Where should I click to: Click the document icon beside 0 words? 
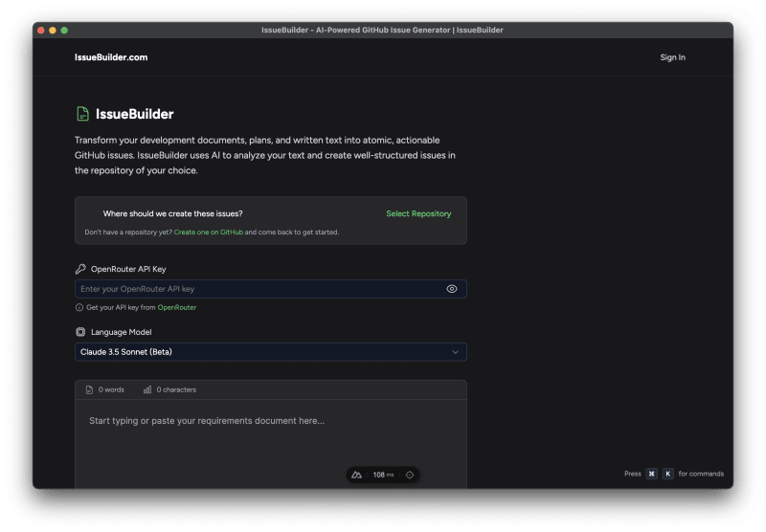point(89,389)
